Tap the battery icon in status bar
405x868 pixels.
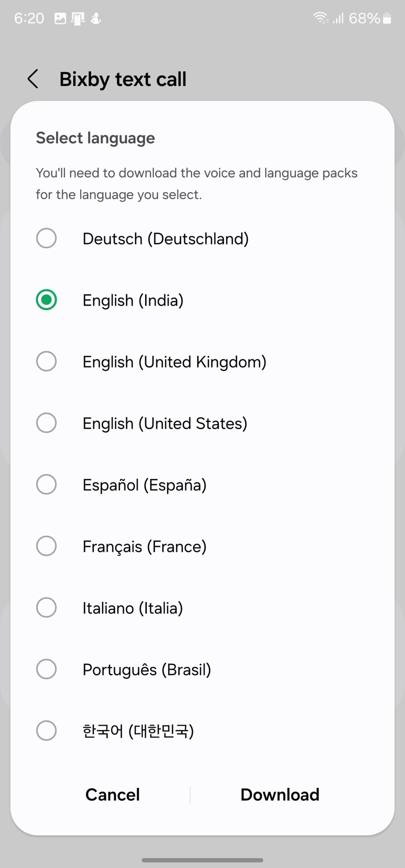point(387,18)
